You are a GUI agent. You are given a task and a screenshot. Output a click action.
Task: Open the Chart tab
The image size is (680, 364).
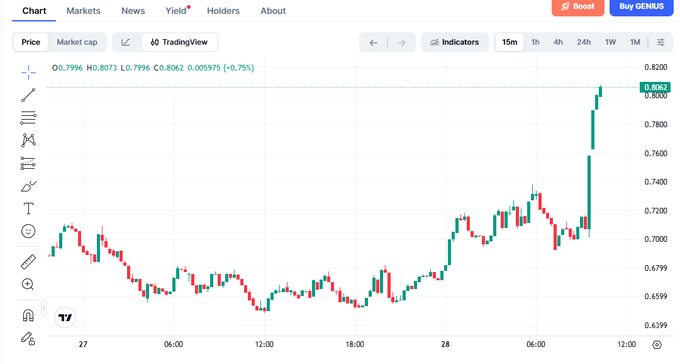click(x=34, y=11)
